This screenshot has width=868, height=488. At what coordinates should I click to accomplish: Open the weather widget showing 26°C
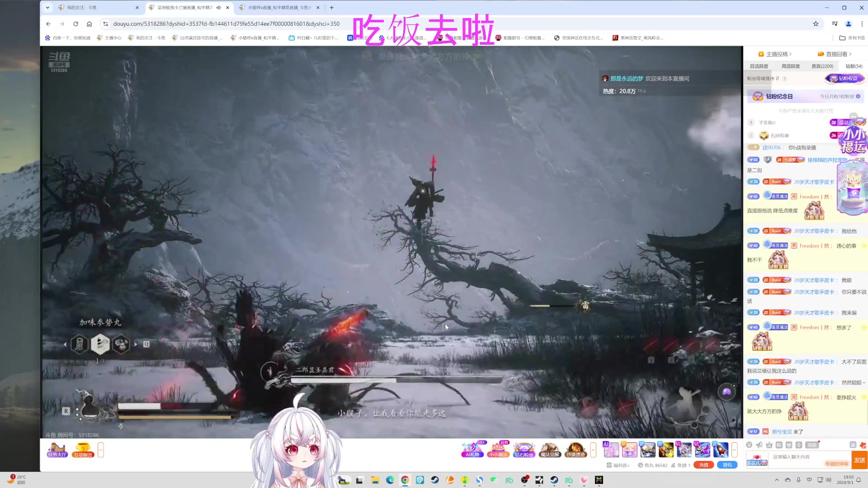click(17, 479)
